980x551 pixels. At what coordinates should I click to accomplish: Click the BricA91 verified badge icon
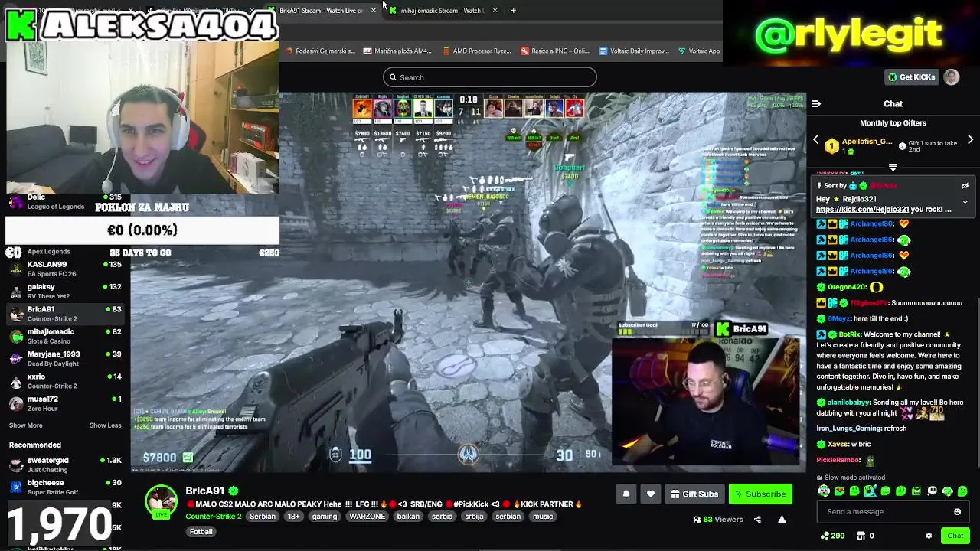(234, 491)
